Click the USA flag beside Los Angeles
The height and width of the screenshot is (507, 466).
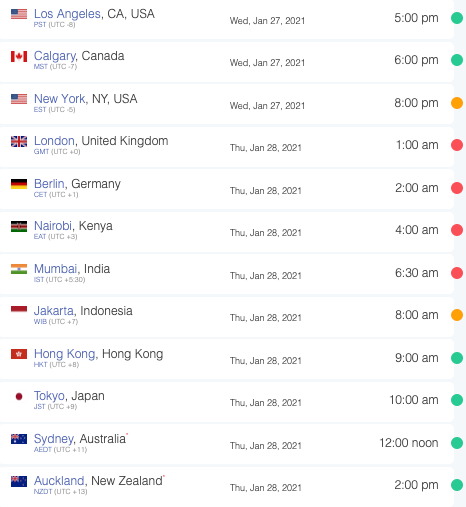tap(19, 14)
